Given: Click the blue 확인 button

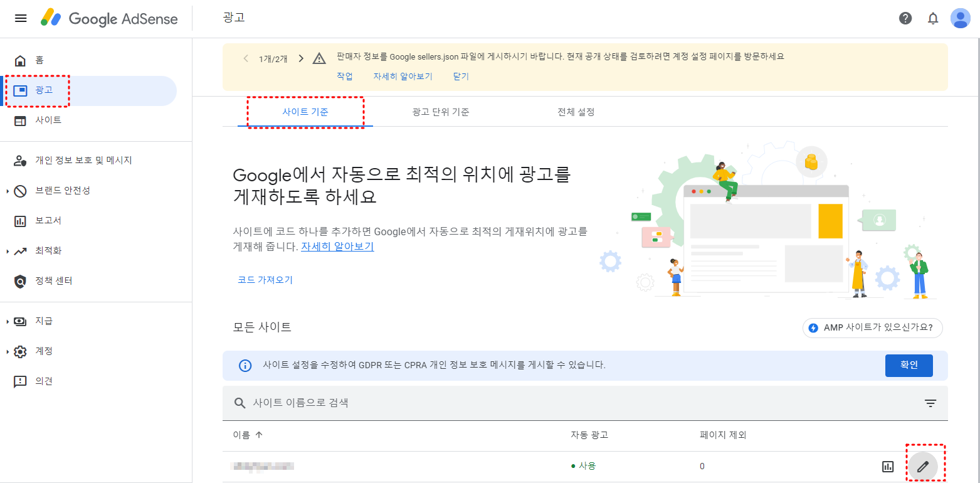Looking at the screenshot, I should [909, 365].
